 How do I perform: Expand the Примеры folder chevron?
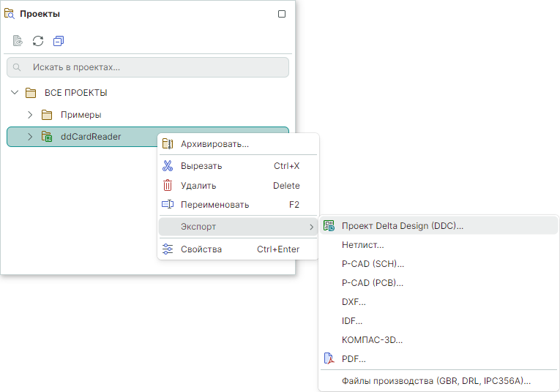(30, 115)
